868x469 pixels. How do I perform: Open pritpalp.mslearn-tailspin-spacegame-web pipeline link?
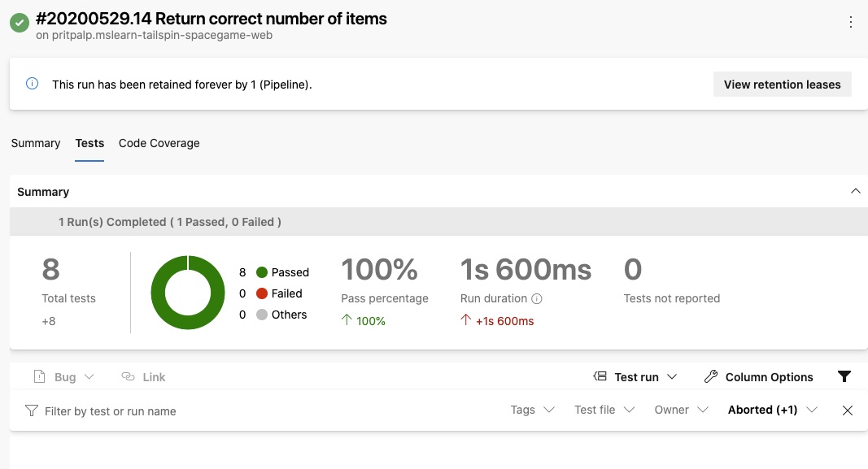(162, 35)
